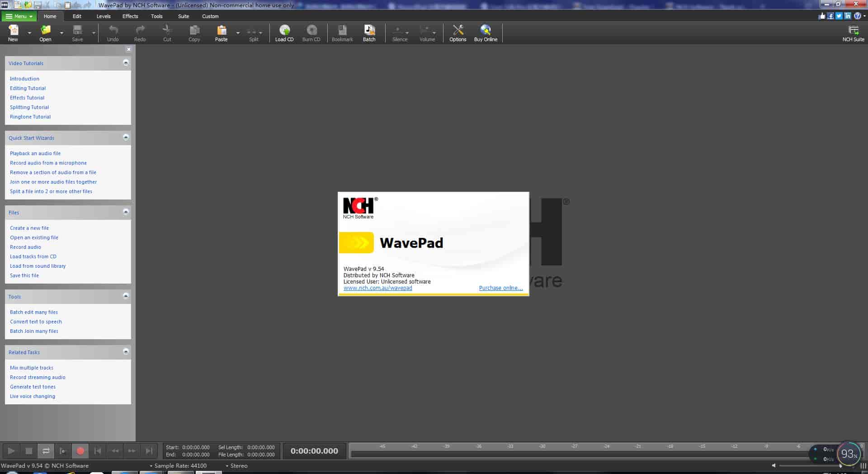
Task: Open the Batch tool from the toolbar
Action: 369,33
